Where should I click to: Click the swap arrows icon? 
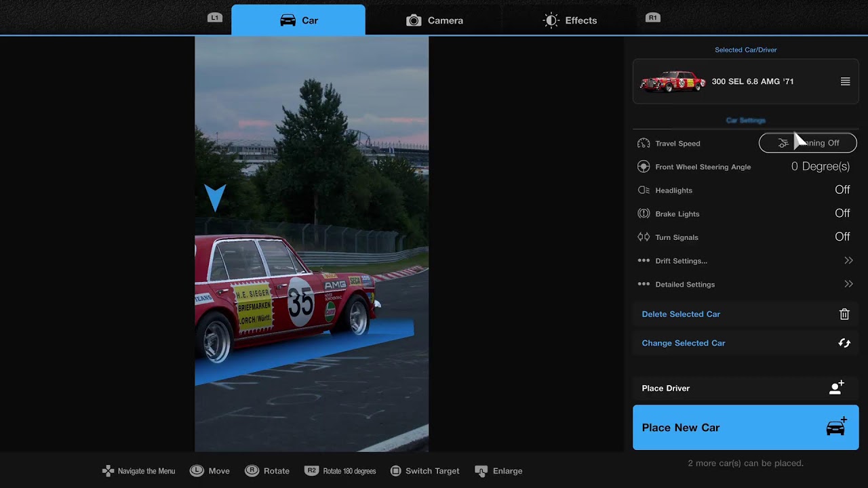pyautogui.click(x=844, y=343)
